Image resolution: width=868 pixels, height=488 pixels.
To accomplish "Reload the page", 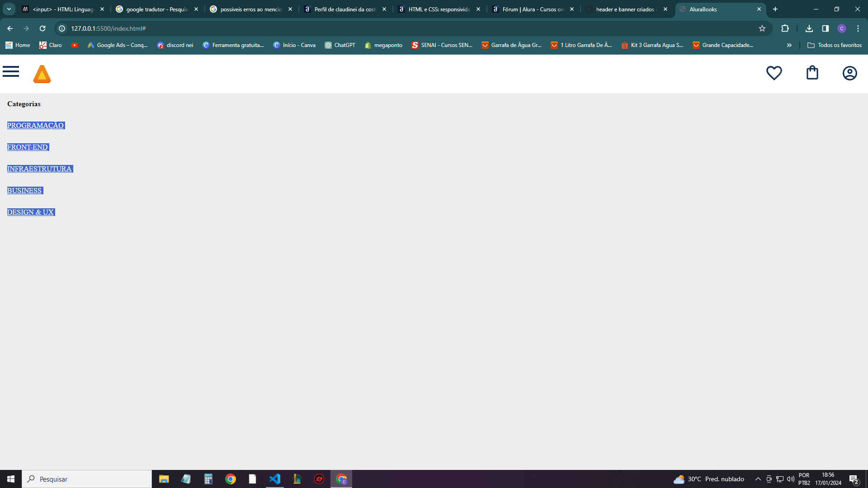I will (x=42, y=28).
